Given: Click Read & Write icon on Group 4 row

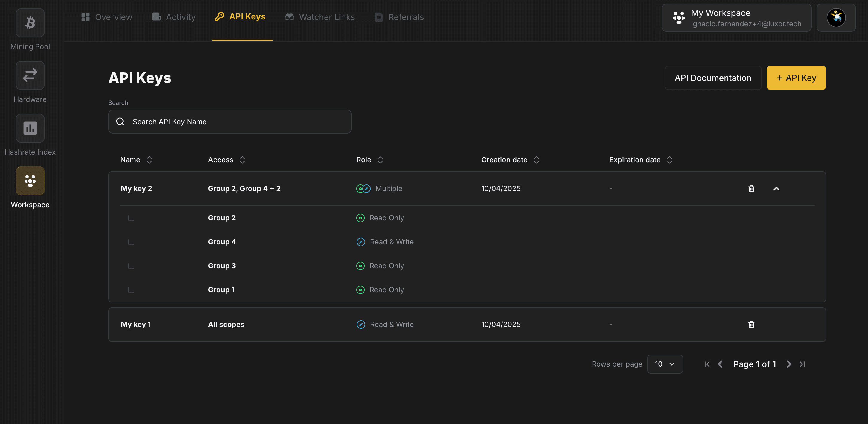Looking at the screenshot, I should pos(360,242).
